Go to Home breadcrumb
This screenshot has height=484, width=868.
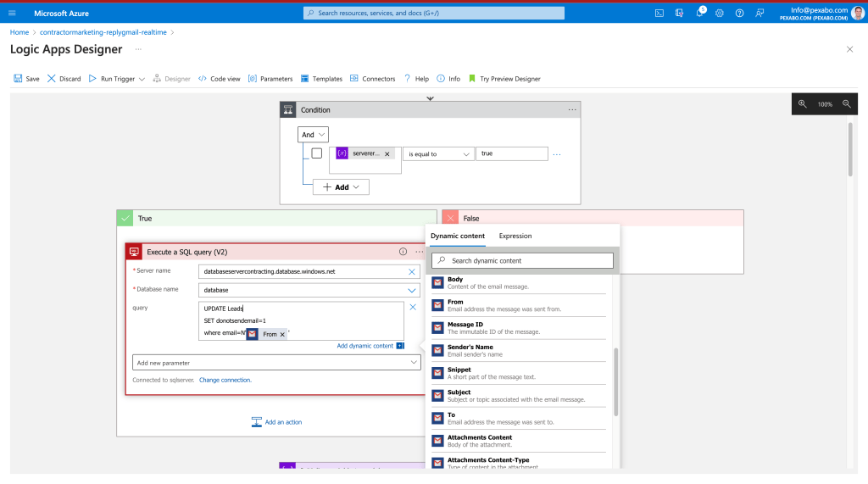tap(19, 32)
